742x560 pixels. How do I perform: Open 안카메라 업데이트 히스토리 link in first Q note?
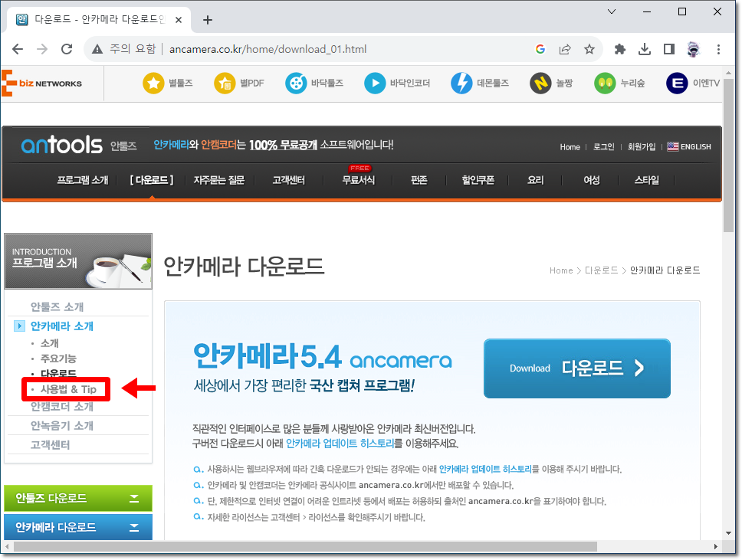tap(485, 469)
